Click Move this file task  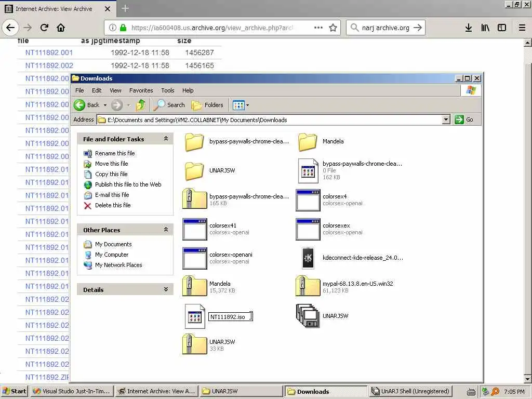coord(111,164)
